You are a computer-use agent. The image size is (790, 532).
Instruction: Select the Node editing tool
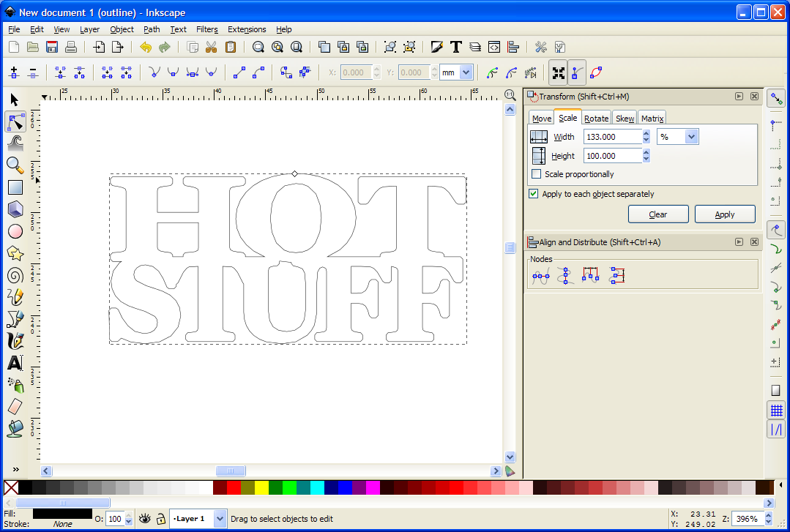[x=15, y=122]
